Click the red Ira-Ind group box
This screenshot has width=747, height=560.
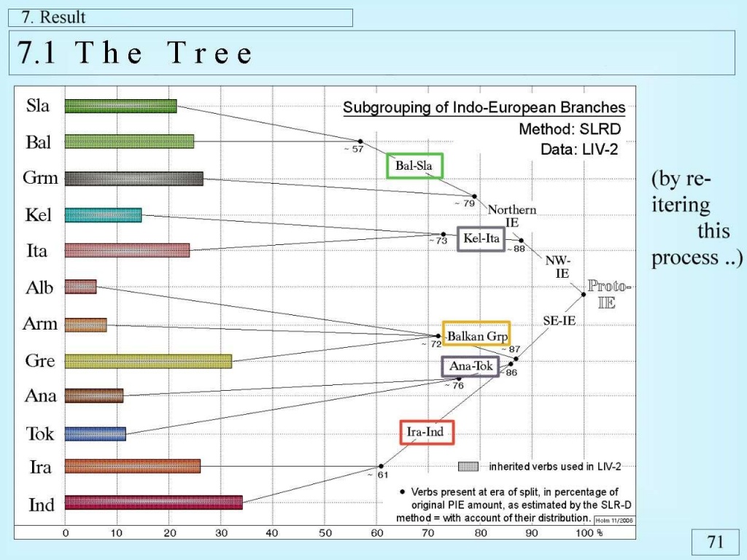(427, 432)
